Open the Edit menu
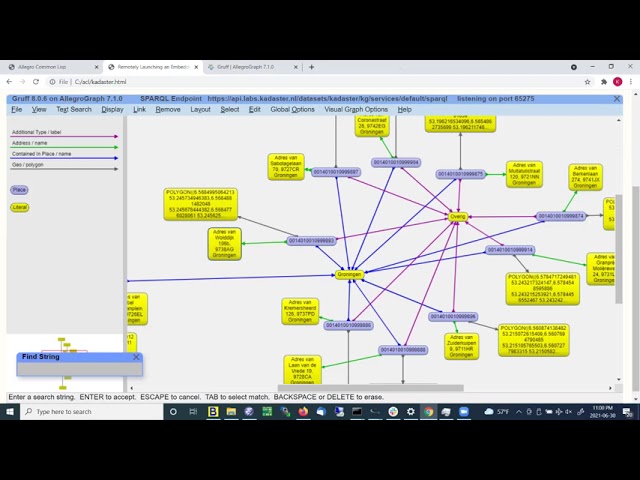Viewport: 640px width, 480px height. 255,109
